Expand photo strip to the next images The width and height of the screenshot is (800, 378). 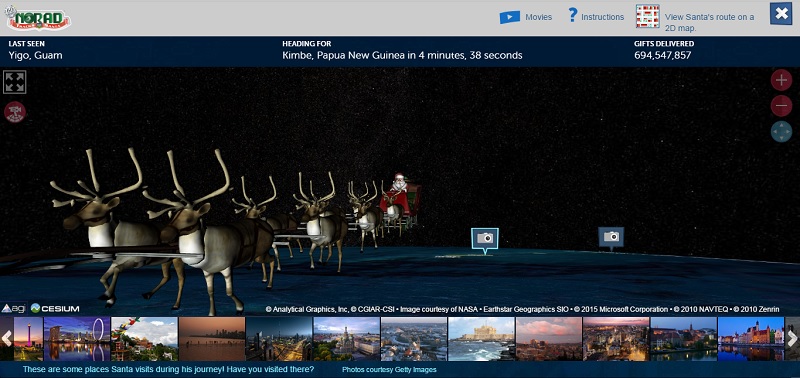click(x=792, y=339)
